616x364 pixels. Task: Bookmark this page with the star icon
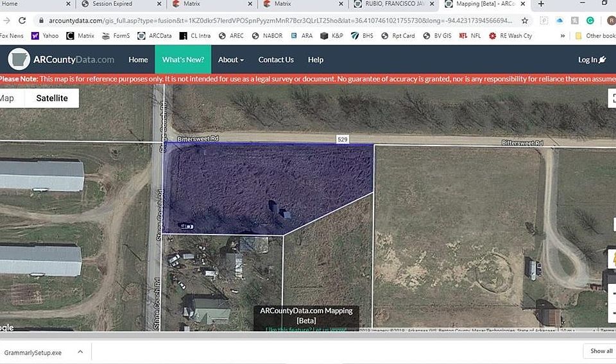tap(524, 21)
